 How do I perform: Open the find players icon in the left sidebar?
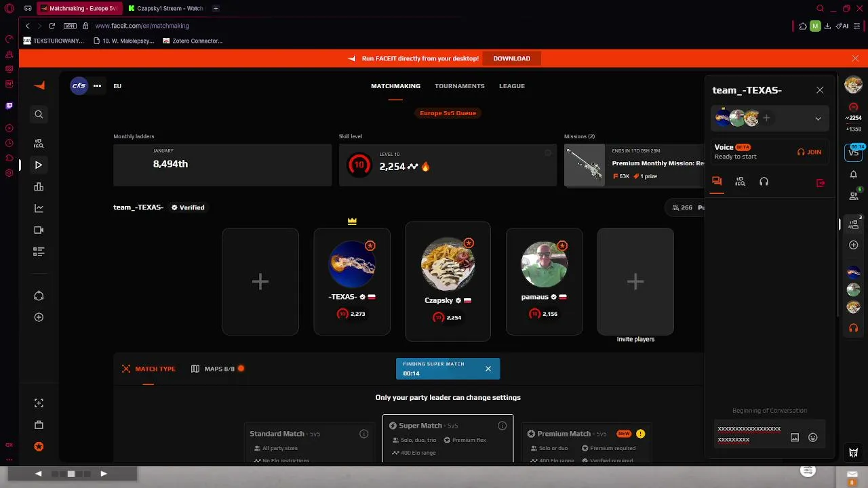point(39,144)
